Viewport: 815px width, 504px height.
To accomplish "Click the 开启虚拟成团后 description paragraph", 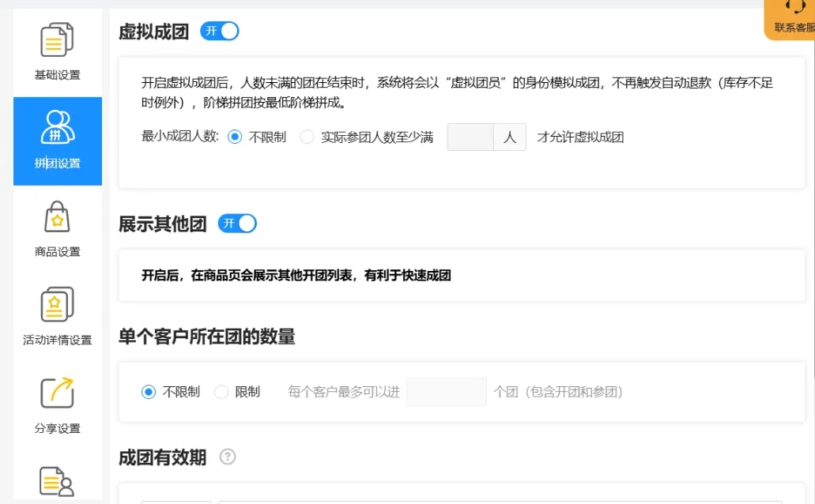I will pos(457,92).
